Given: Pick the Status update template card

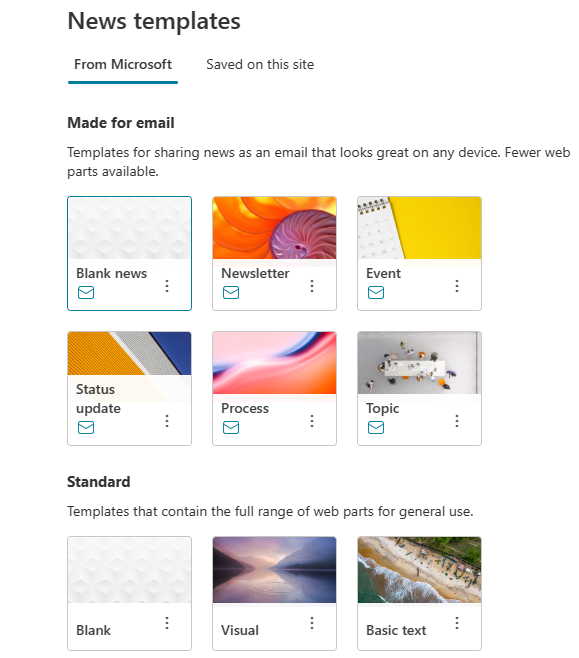Looking at the screenshot, I should pos(129,388).
